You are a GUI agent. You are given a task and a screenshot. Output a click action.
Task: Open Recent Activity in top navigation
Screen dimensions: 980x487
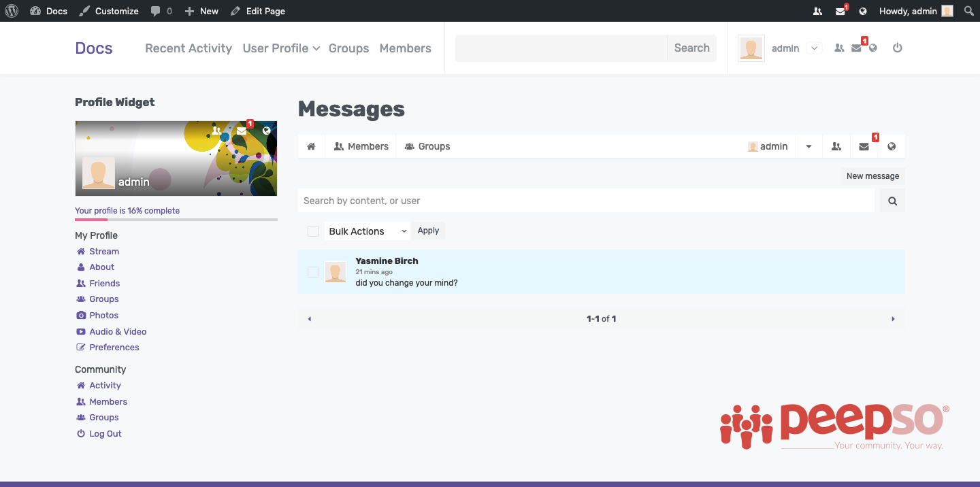(189, 48)
